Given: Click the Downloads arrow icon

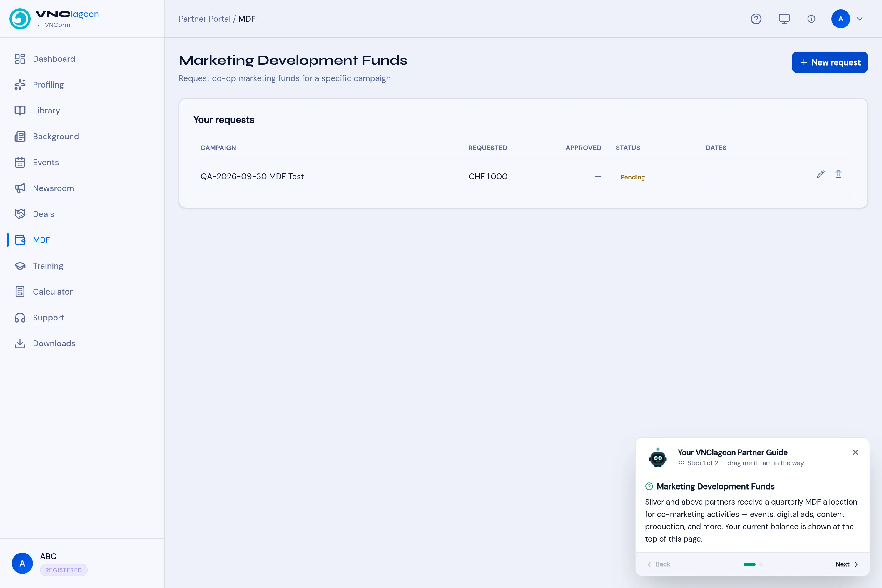Looking at the screenshot, I should click(20, 343).
